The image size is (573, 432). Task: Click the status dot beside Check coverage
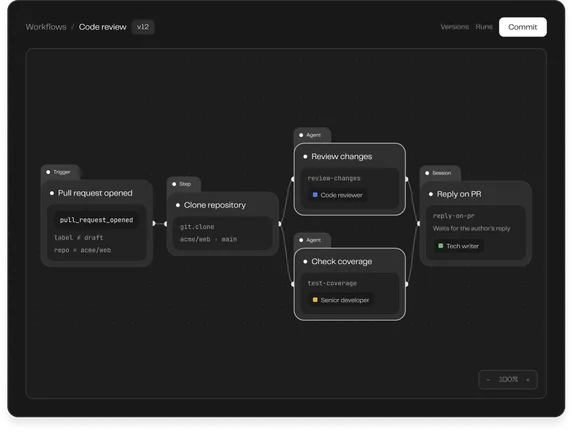click(305, 261)
